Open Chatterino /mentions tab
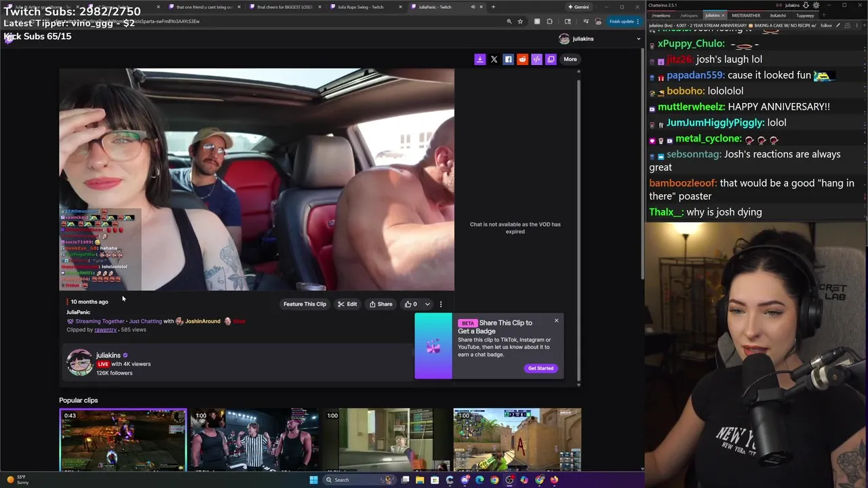The height and width of the screenshot is (488, 868). click(x=660, y=16)
